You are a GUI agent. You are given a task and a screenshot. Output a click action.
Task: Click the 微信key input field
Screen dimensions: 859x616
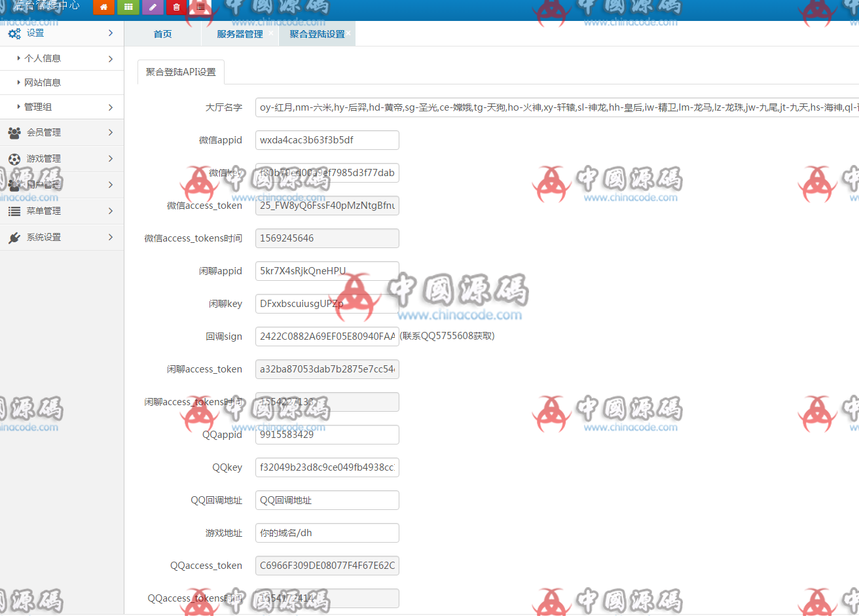327,173
